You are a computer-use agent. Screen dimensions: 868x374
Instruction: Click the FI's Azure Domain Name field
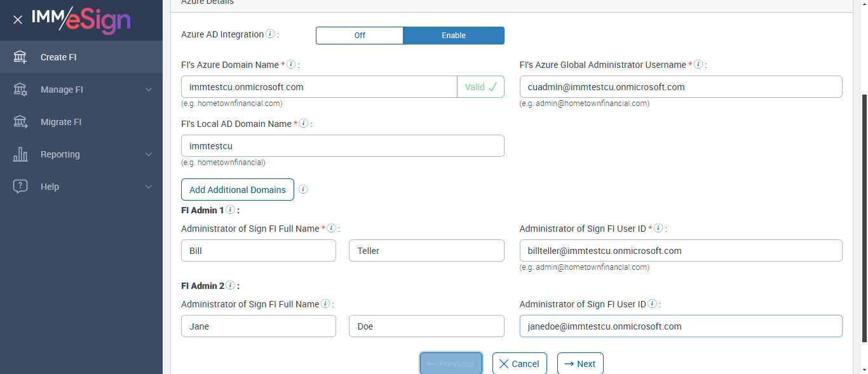click(x=319, y=87)
